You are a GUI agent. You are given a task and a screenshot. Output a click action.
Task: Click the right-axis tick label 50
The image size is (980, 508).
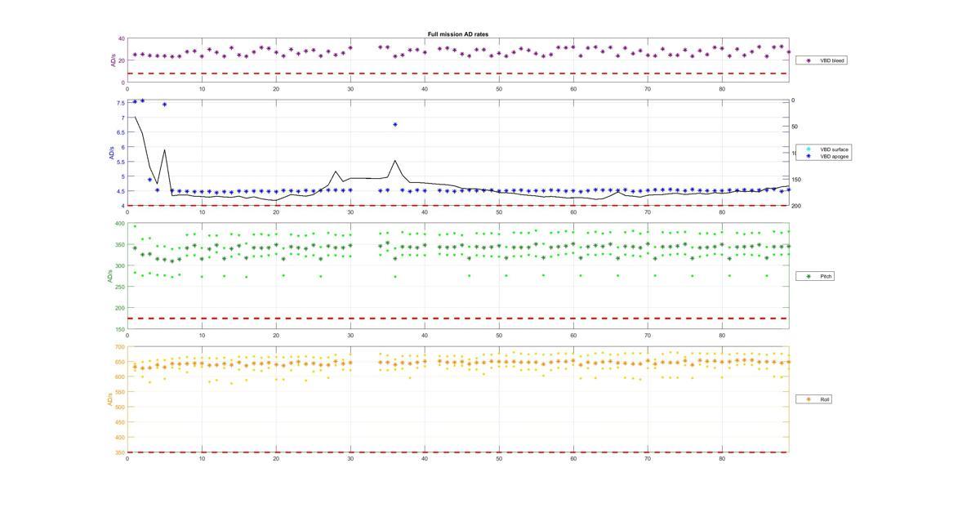795,127
